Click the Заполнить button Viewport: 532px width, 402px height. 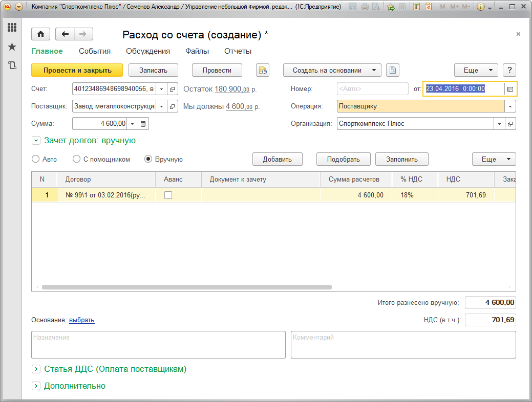(x=402, y=159)
